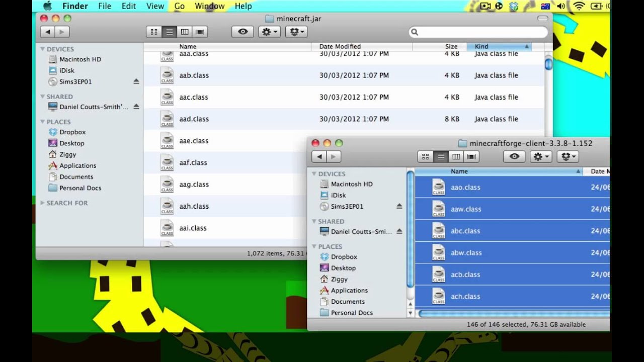Go back in minecraftforge-client window
Image resolution: width=644 pixels, height=362 pixels.
click(x=319, y=157)
